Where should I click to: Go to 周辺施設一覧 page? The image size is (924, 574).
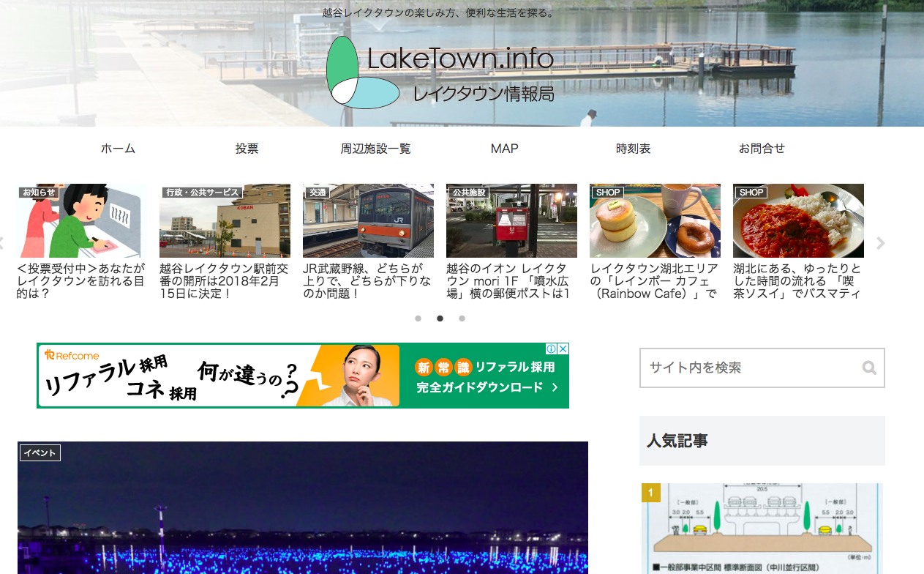tap(375, 149)
